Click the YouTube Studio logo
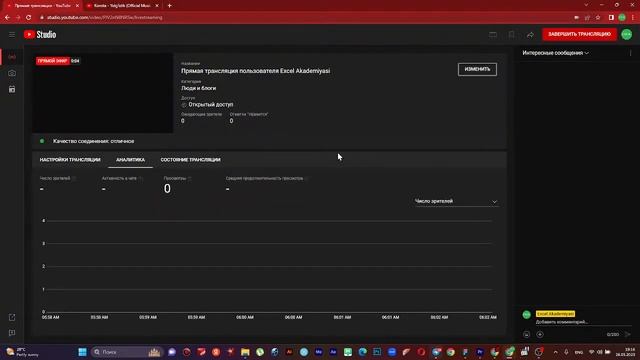 [40, 35]
